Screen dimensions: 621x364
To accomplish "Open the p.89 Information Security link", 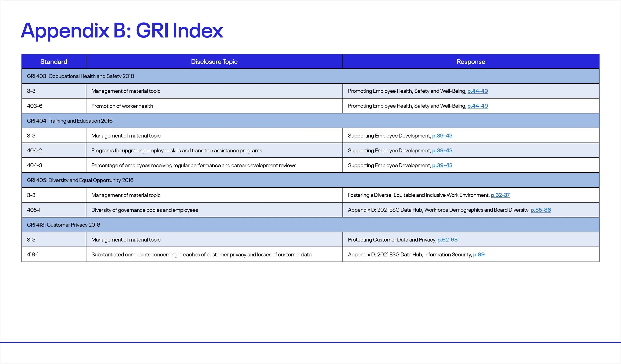I will point(479,254).
